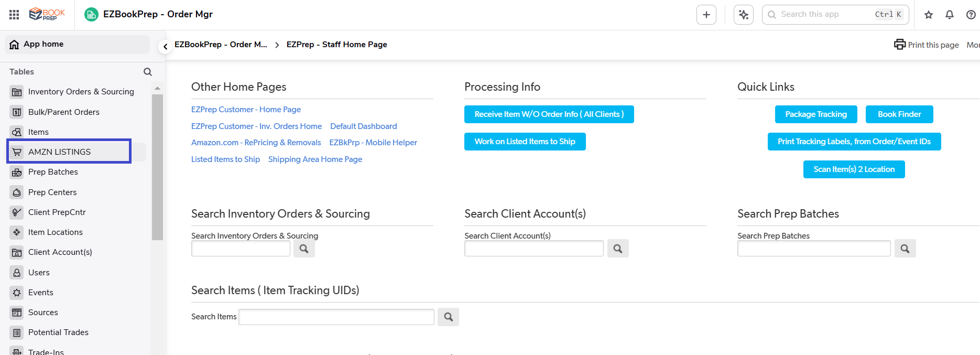This screenshot has height=355, width=980.
Task: Click the sidebar vertical scrollbar
Action: (x=157, y=167)
